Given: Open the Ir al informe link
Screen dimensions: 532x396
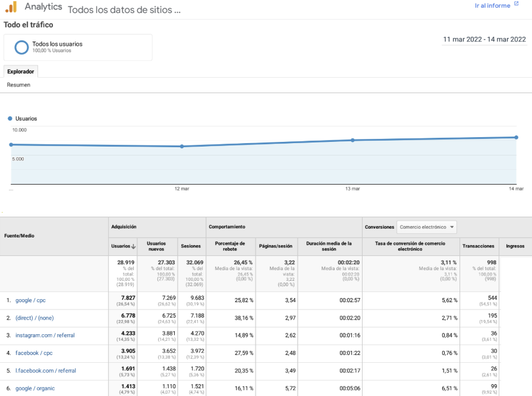Looking at the screenshot, I should pos(492,5).
